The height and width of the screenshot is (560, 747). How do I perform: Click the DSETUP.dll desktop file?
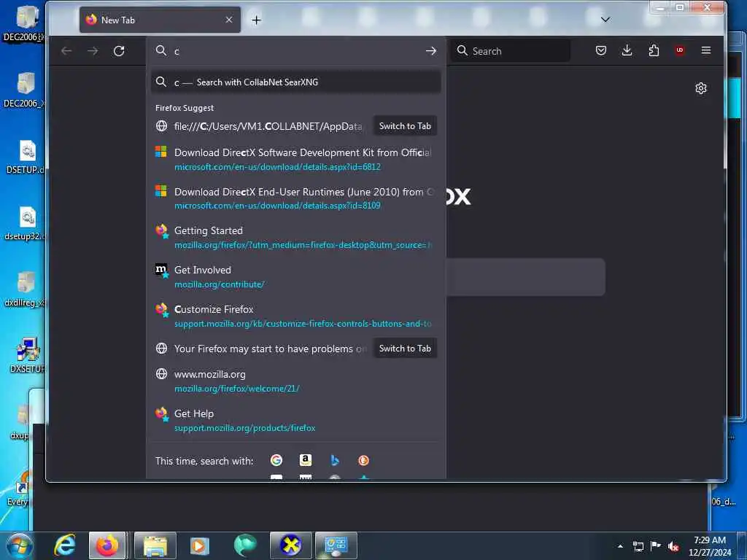[x=26, y=157]
